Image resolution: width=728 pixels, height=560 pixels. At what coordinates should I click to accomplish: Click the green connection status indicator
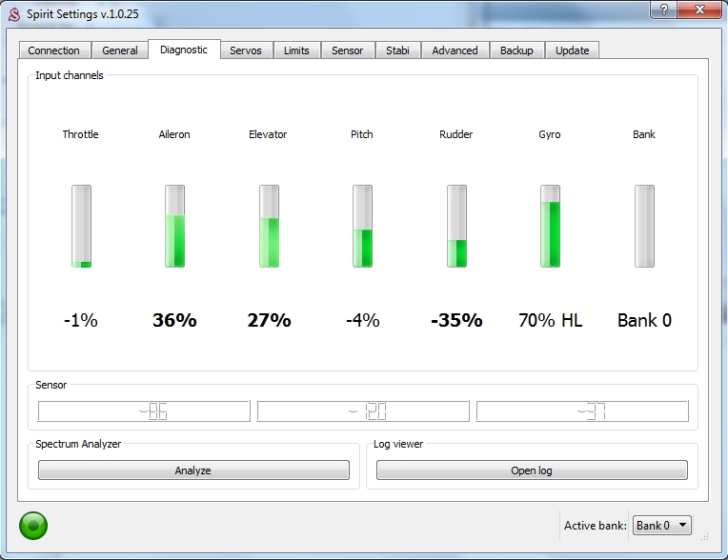click(33, 525)
